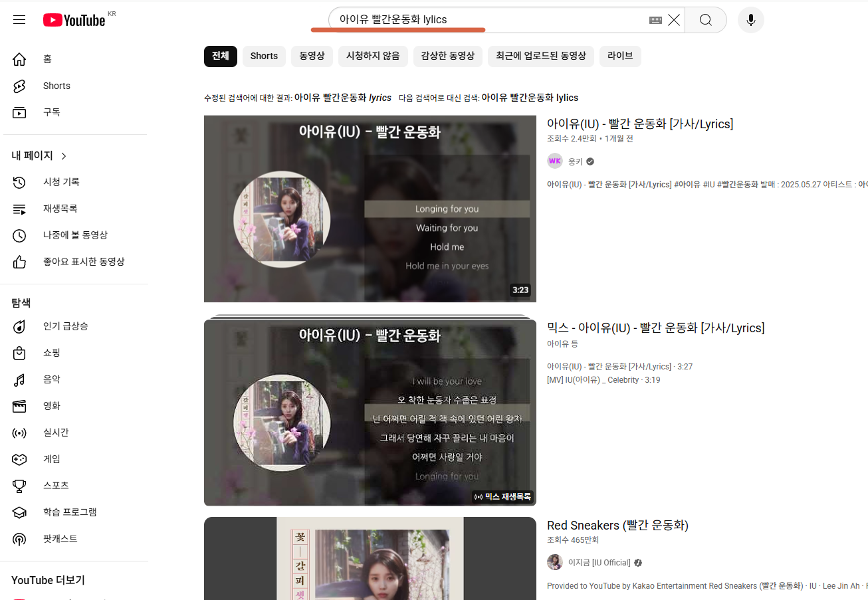The height and width of the screenshot is (600, 868).
Task: Click the 홈 house icon in sidebar
Action: point(19,59)
